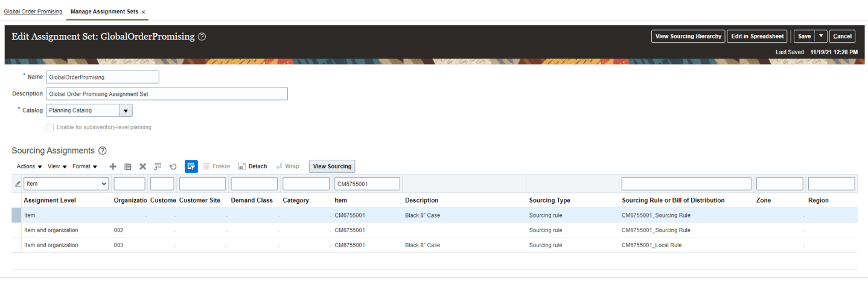Toggle the blue Query By Example filter icon
868x290 pixels.
click(191, 166)
